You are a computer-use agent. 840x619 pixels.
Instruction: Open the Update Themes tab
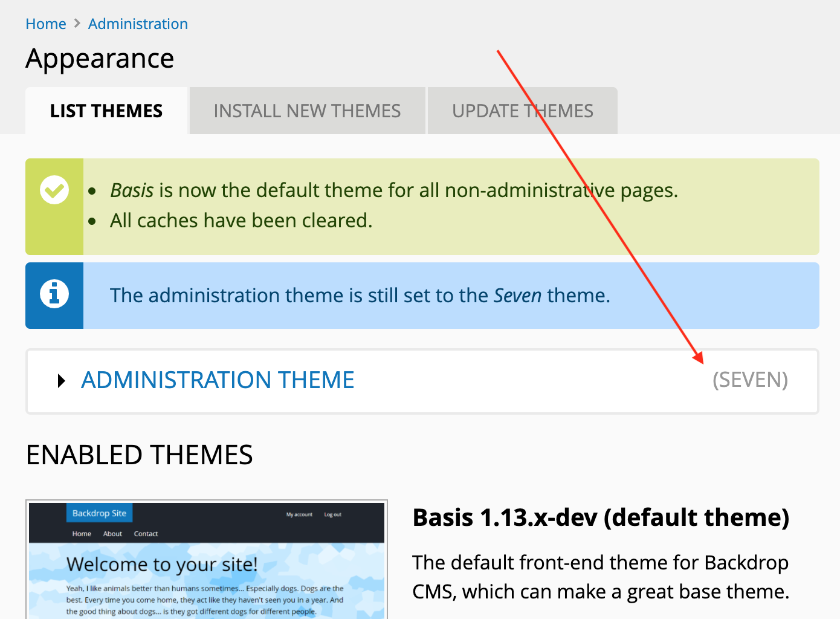tap(522, 111)
